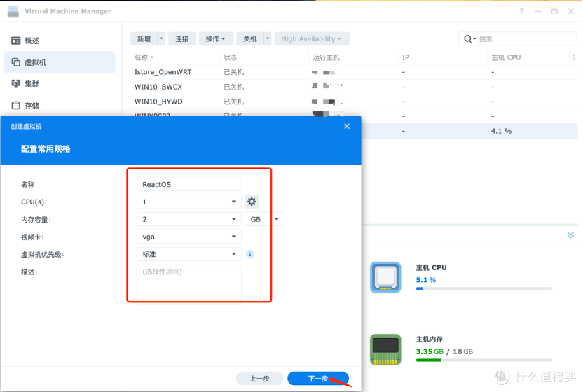
Task: Click the host memory RAM icon
Action: point(385,349)
